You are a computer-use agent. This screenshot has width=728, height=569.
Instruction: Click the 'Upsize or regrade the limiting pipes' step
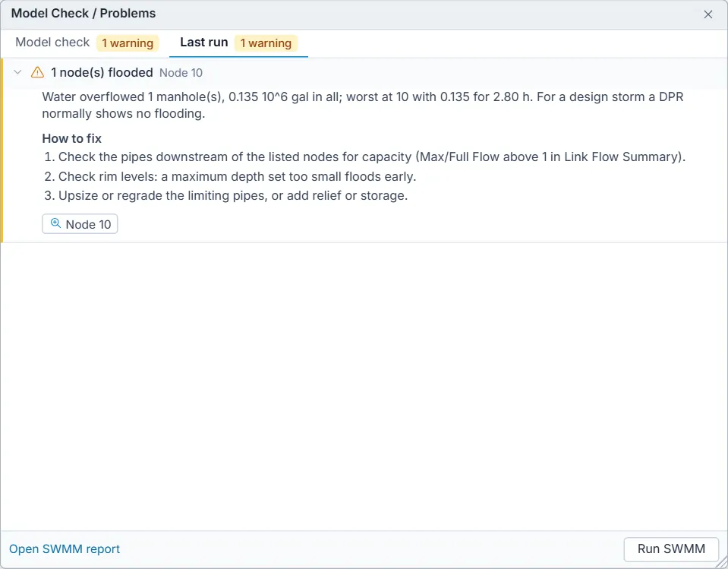pyautogui.click(x=233, y=195)
